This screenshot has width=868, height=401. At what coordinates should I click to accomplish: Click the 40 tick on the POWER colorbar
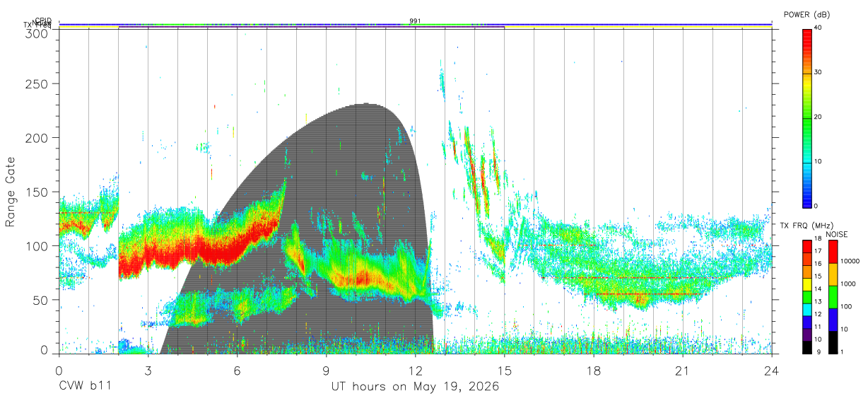[819, 28]
